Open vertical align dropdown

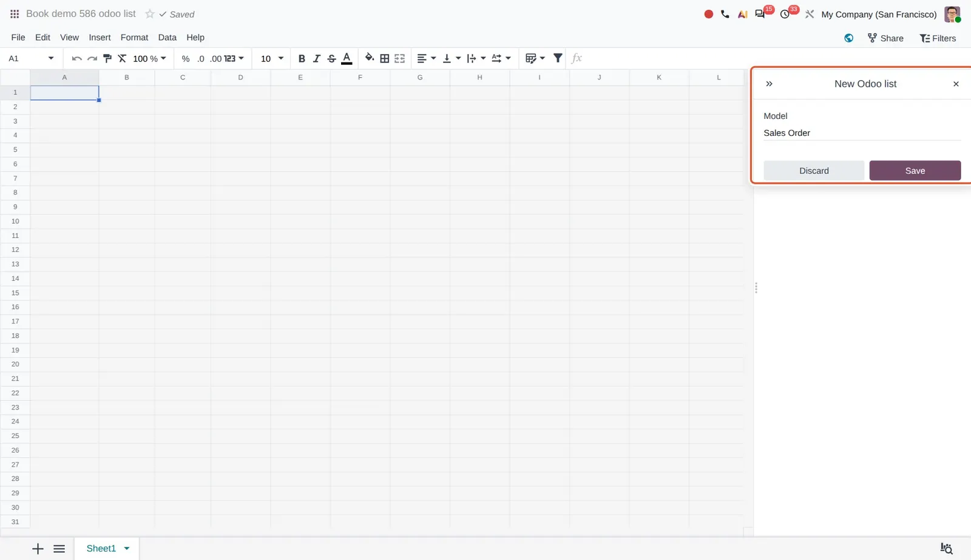pos(452,59)
